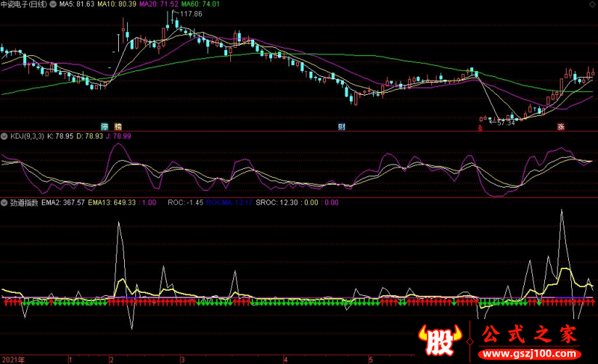598x364 pixels.
Task: Click the 57.34 low price label
Action: (x=506, y=123)
